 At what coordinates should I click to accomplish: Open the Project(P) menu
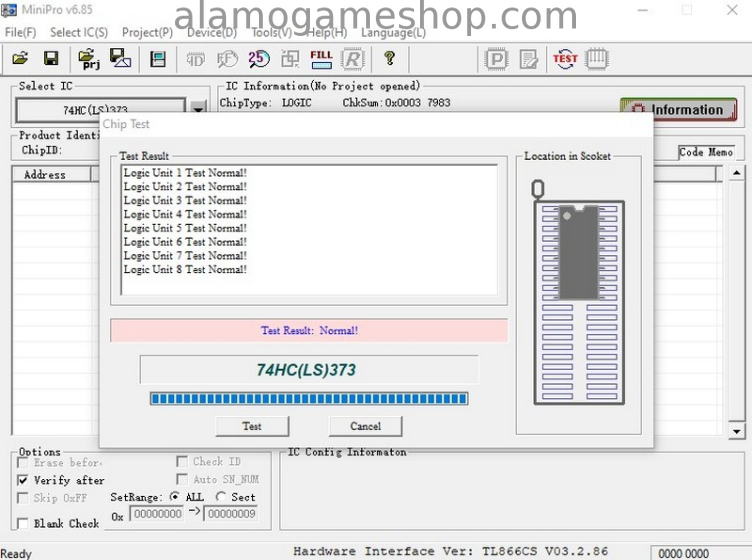click(147, 32)
